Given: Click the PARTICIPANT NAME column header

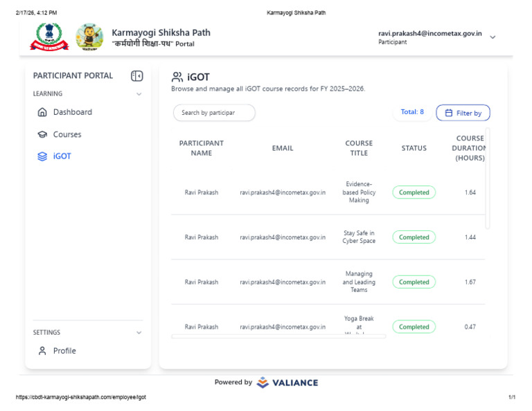Looking at the screenshot, I should click(x=201, y=148).
